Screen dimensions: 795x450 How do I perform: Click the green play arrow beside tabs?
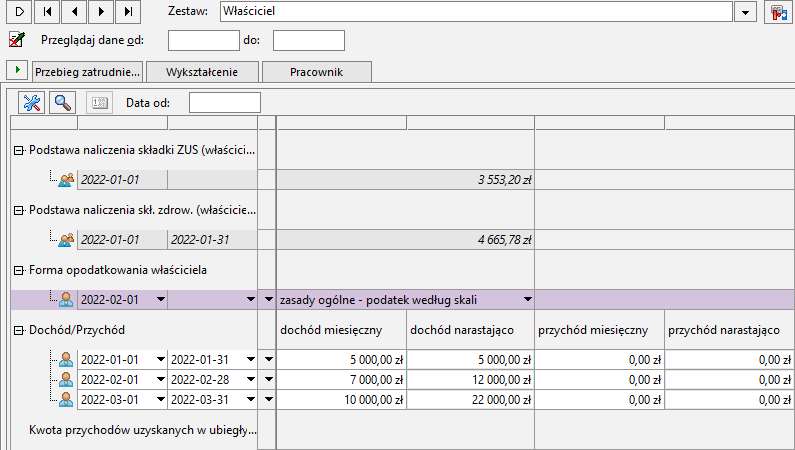click(x=17, y=70)
